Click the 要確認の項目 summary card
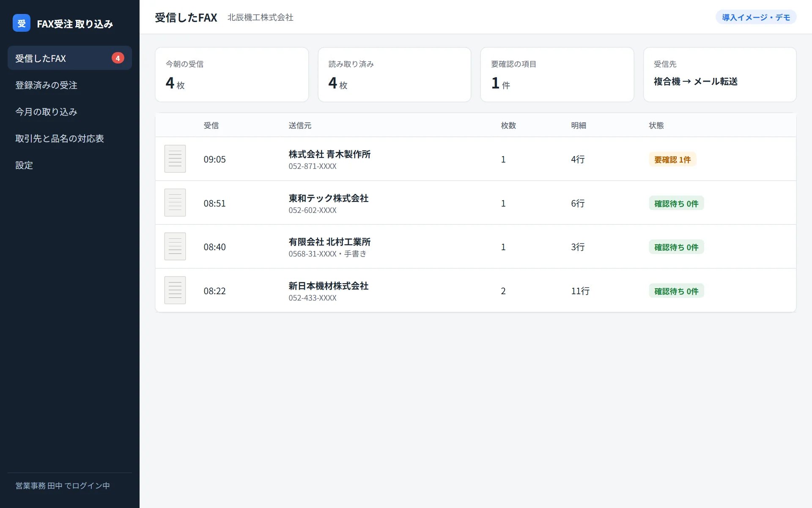 (557, 75)
